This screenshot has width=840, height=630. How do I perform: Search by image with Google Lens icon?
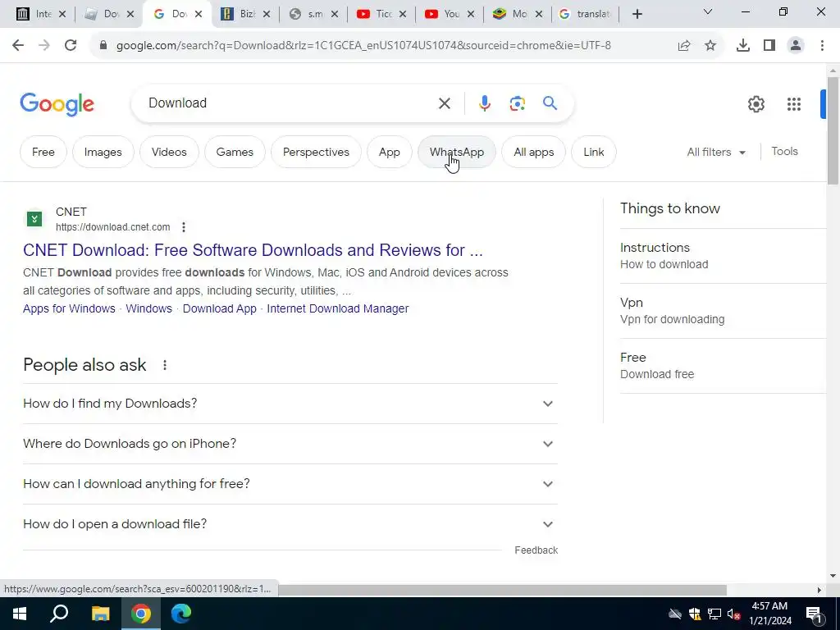click(x=518, y=103)
